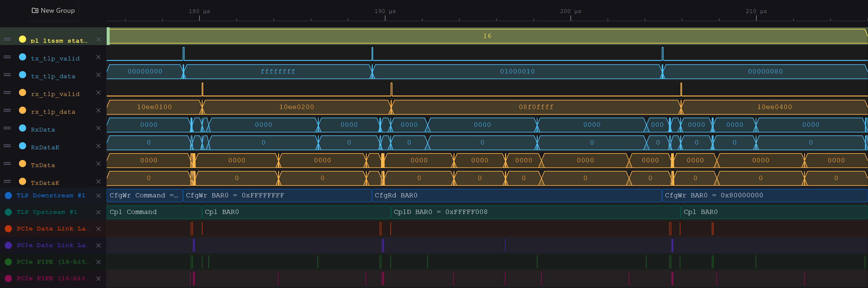Click the blue color dot of RxDataK
The width and height of the screenshot is (868, 288).
[x=23, y=146]
